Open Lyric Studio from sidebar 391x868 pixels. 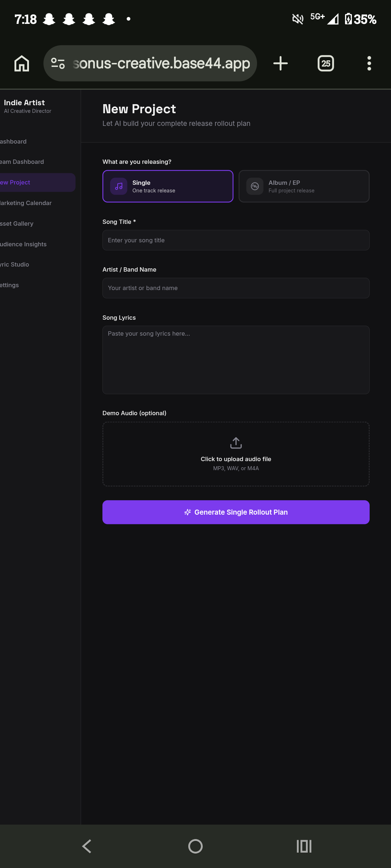(14, 264)
